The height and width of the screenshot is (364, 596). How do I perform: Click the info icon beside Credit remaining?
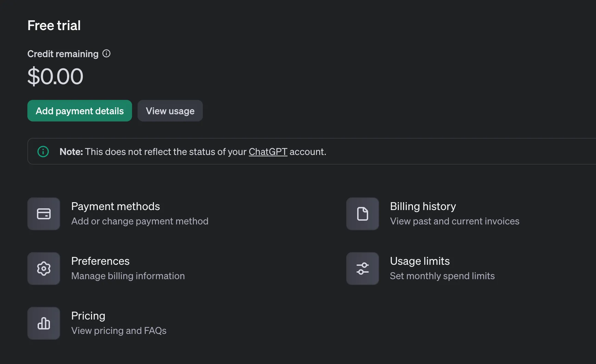tap(106, 54)
